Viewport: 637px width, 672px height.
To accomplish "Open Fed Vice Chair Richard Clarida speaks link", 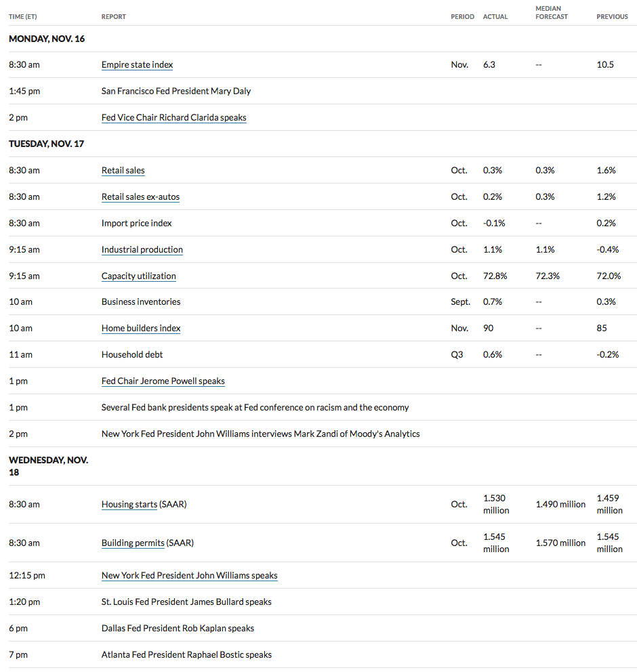I will tap(173, 117).
